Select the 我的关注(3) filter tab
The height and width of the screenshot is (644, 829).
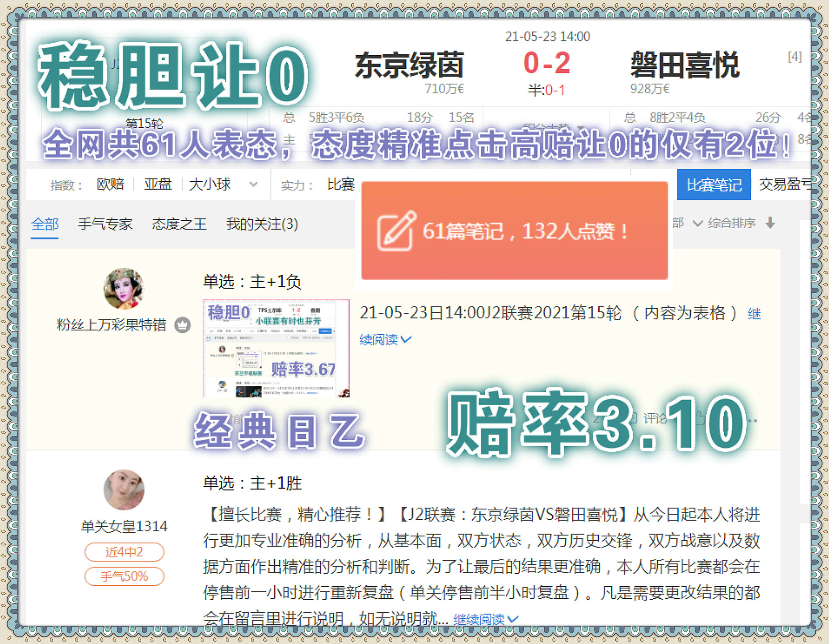262,224
